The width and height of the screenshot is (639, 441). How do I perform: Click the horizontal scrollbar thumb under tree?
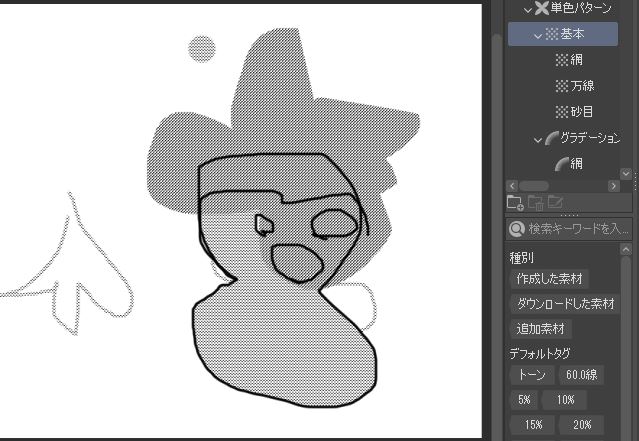[533, 186]
